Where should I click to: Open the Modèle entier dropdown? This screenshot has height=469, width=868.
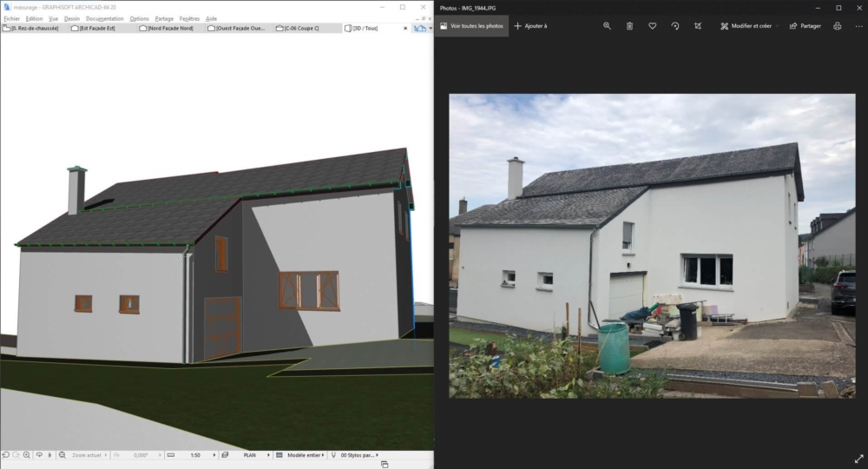(325, 455)
